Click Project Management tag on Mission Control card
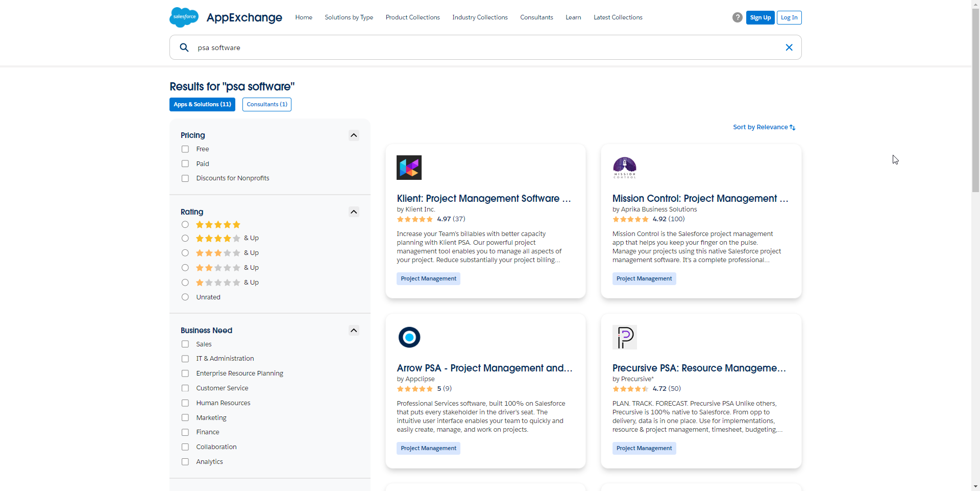 [x=644, y=278]
